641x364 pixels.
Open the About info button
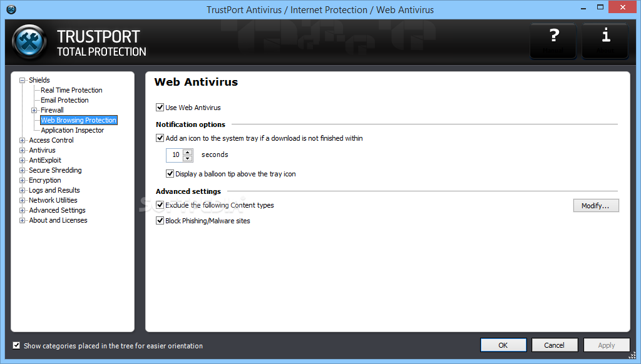(x=605, y=41)
